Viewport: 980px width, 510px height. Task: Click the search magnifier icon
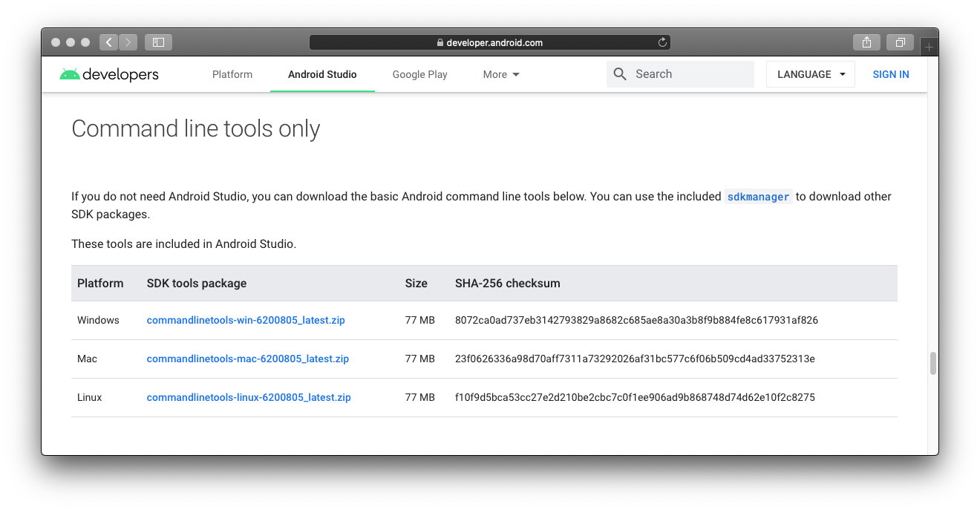pos(620,74)
